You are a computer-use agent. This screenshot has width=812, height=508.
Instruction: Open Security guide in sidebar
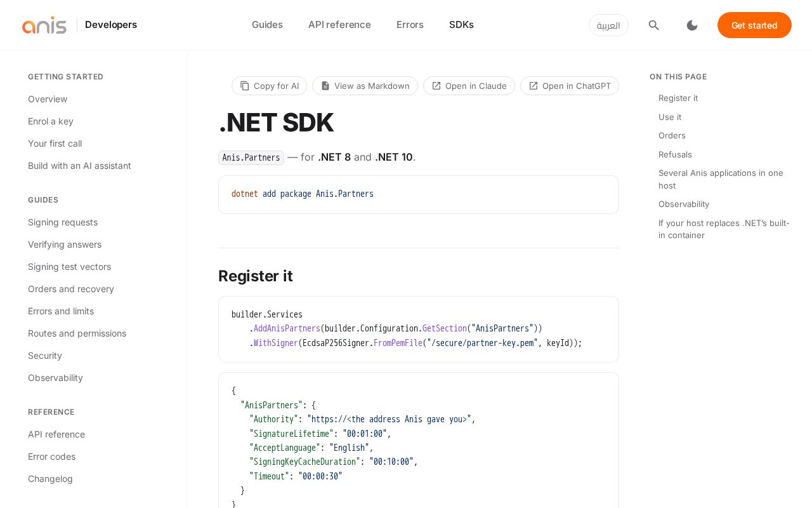point(45,356)
